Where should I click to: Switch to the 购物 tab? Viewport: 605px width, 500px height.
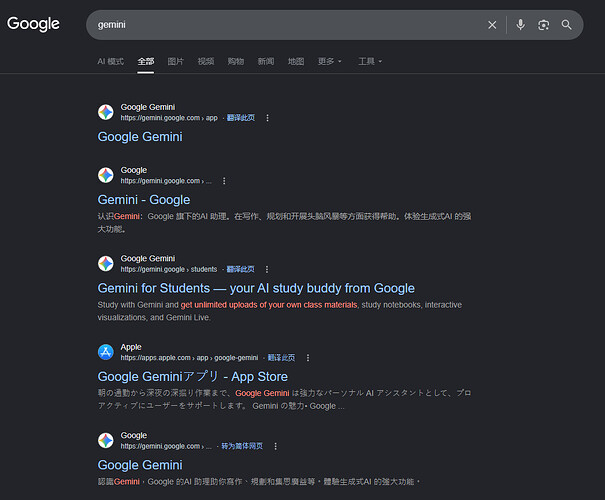(x=236, y=61)
